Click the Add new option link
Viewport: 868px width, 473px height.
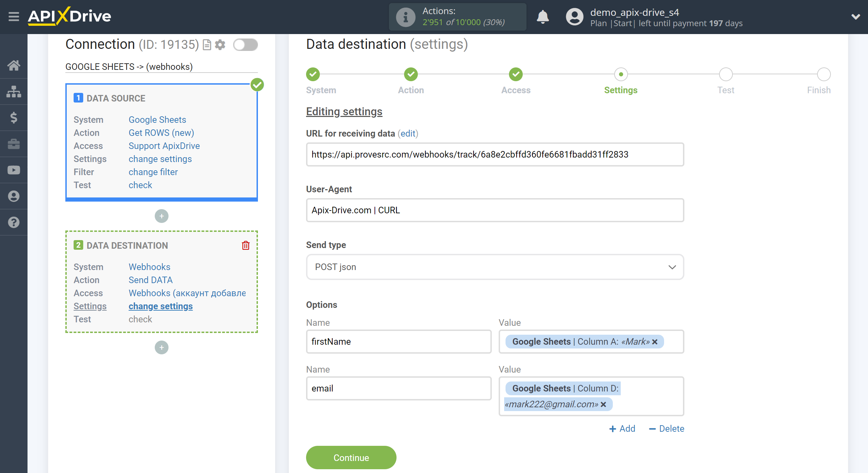pos(622,429)
